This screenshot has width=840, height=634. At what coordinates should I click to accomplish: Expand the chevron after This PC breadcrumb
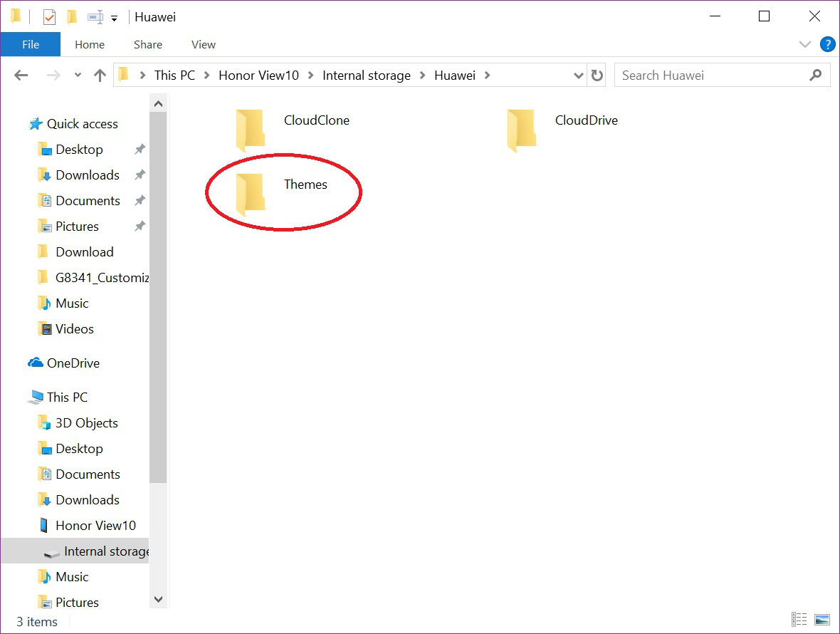206,76
